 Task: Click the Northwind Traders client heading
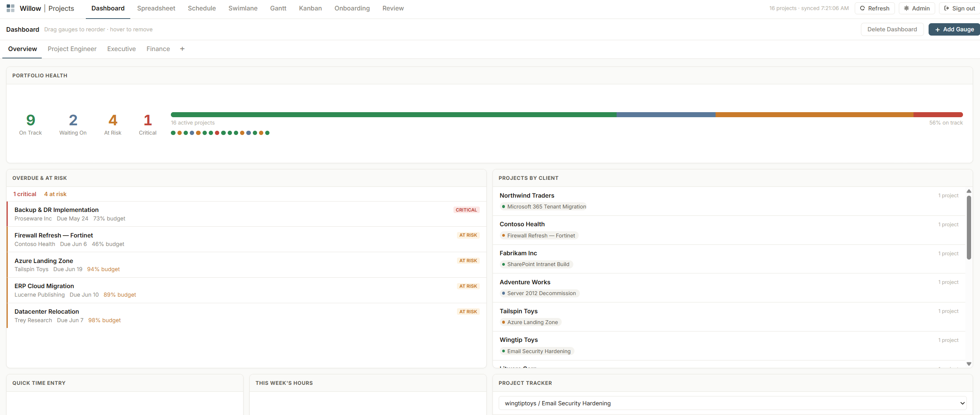click(x=527, y=195)
